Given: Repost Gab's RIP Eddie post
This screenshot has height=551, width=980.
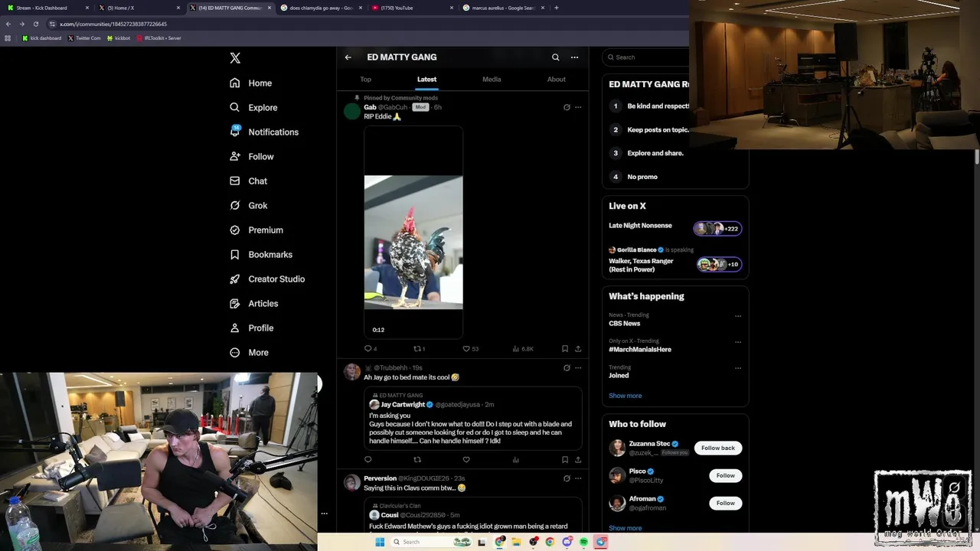Looking at the screenshot, I should tap(420, 349).
